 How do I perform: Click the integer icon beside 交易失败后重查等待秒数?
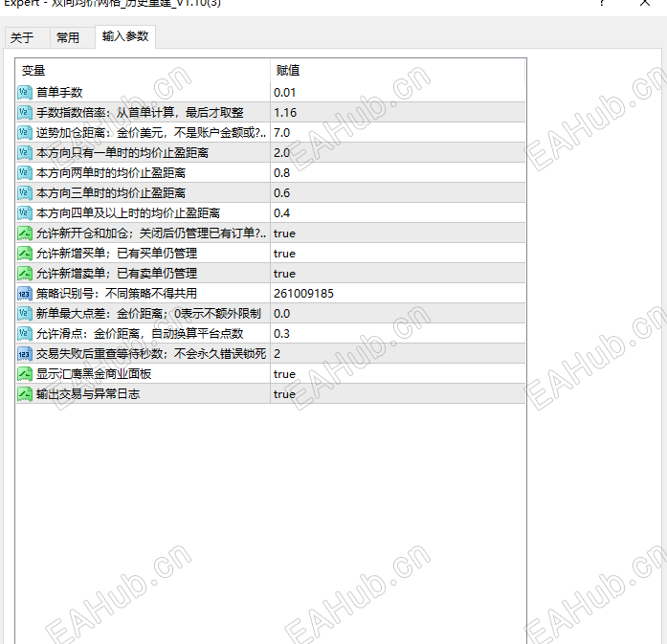coord(25,353)
